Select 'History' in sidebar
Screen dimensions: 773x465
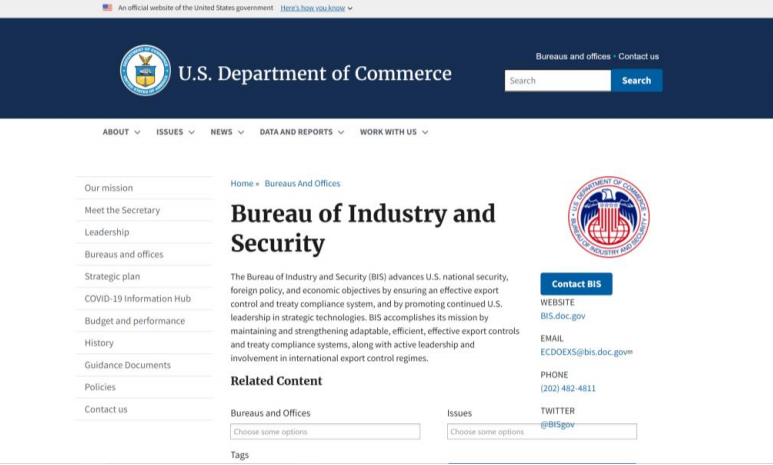144,343
